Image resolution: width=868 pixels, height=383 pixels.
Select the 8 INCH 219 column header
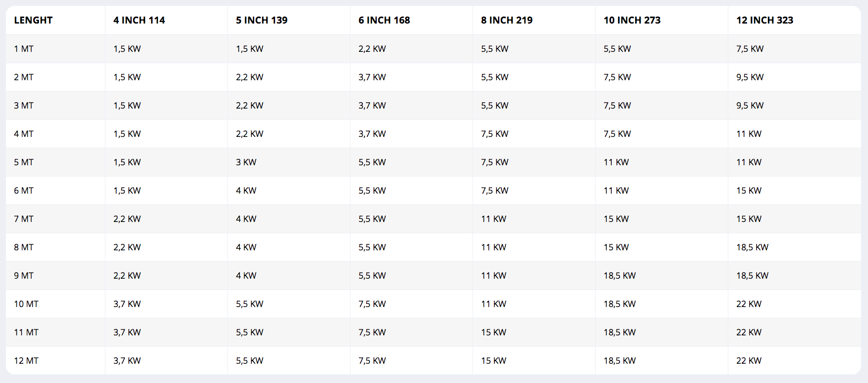click(507, 20)
